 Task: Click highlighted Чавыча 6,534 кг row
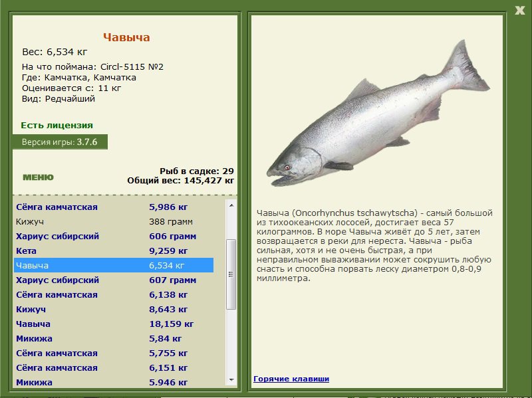114,265
